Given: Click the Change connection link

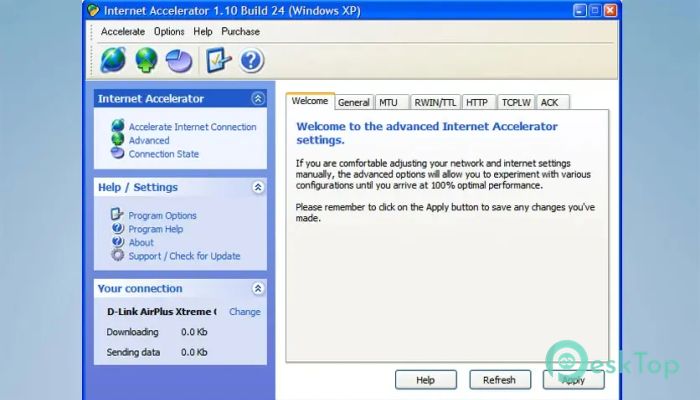Looking at the screenshot, I should tap(245, 312).
